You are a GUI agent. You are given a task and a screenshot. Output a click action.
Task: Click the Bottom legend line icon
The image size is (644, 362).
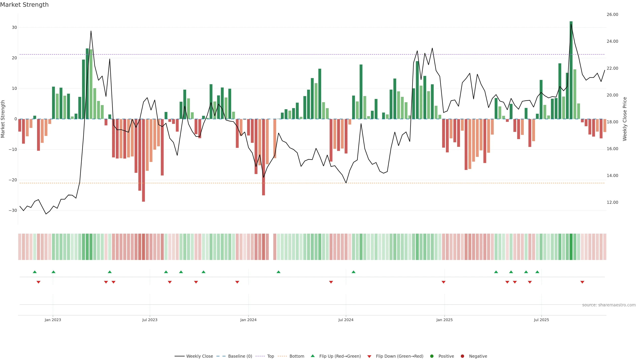(282, 356)
